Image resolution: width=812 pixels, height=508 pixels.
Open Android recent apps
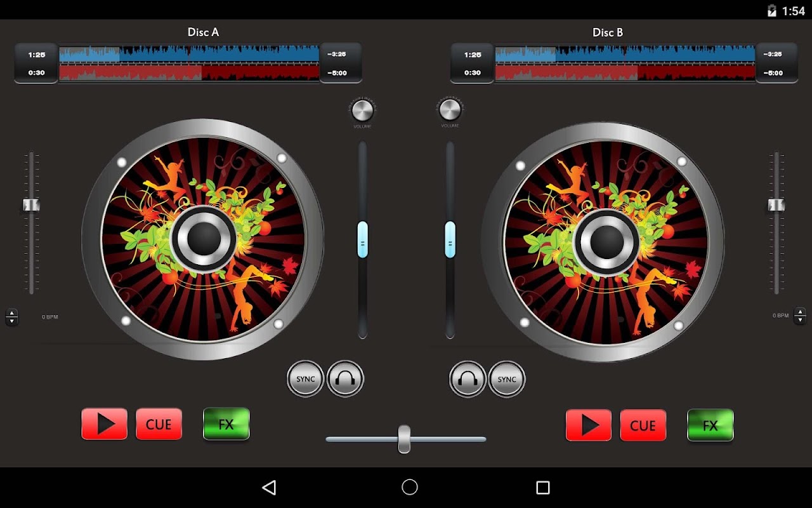tap(543, 487)
